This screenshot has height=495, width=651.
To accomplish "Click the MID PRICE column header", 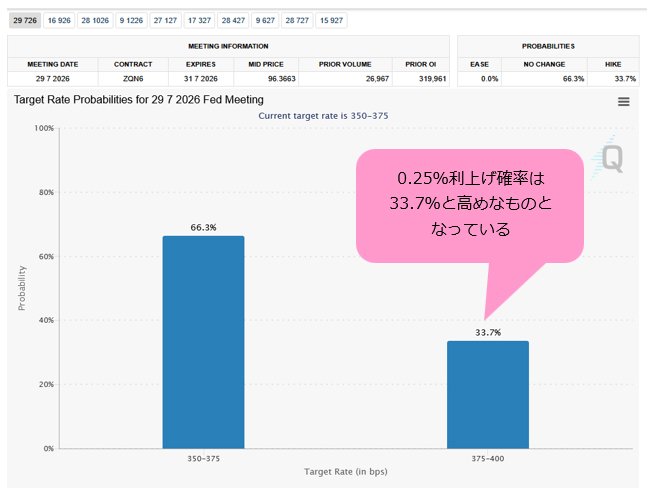I will pyautogui.click(x=266, y=64).
